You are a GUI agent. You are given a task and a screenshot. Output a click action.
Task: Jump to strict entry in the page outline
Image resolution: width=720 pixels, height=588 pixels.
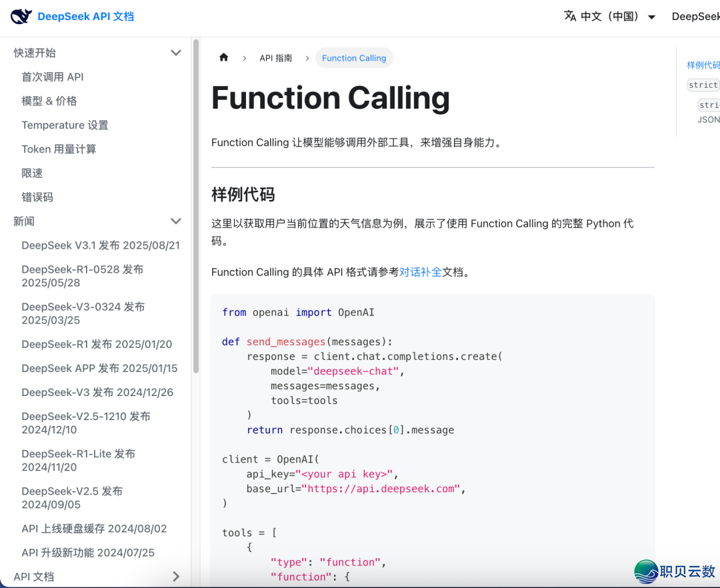pos(703,85)
